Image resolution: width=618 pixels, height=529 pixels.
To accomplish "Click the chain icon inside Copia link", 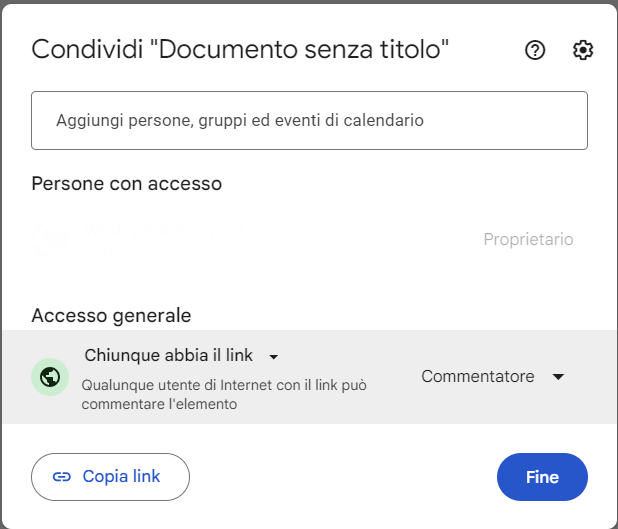I will coord(62,477).
